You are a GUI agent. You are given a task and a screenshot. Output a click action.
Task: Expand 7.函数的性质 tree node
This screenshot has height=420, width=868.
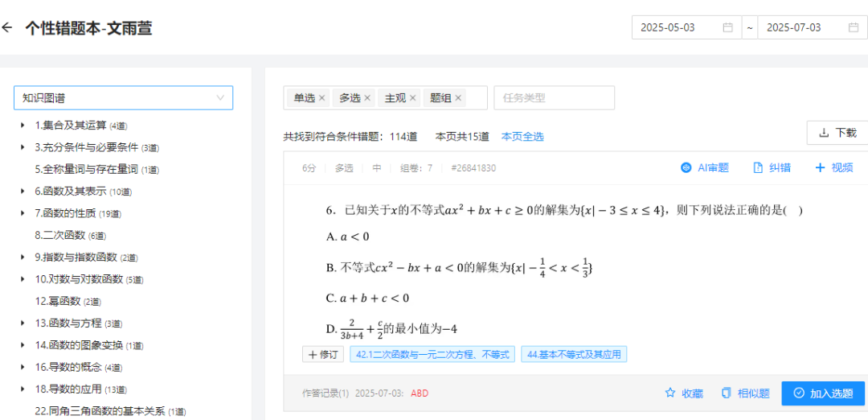click(23, 213)
